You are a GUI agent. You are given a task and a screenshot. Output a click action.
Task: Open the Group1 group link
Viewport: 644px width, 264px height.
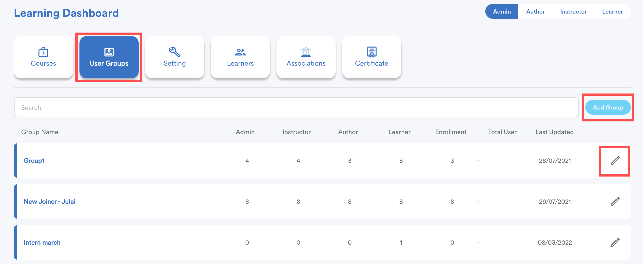pyautogui.click(x=34, y=161)
